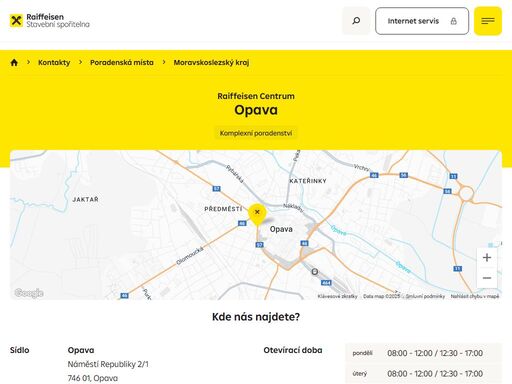The height and width of the screenshot is (384, 512).
Task: Click the Komplexní poradenství tag
Action: (256, 133)
